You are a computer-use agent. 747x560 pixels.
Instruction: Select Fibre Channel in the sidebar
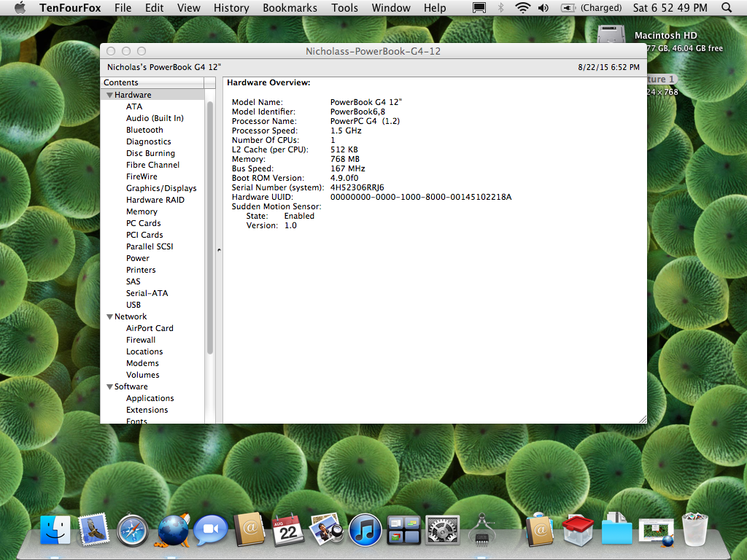(x=153, y=165)
